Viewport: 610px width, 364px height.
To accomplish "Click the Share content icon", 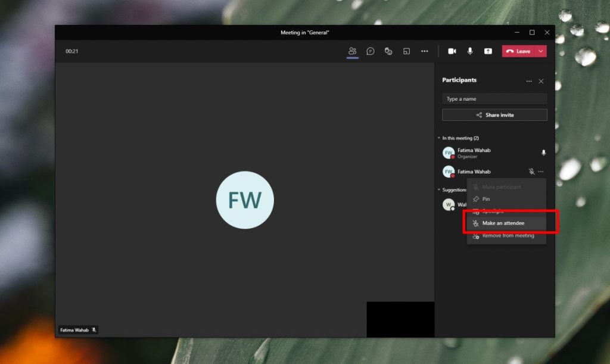I will (487, 51).
